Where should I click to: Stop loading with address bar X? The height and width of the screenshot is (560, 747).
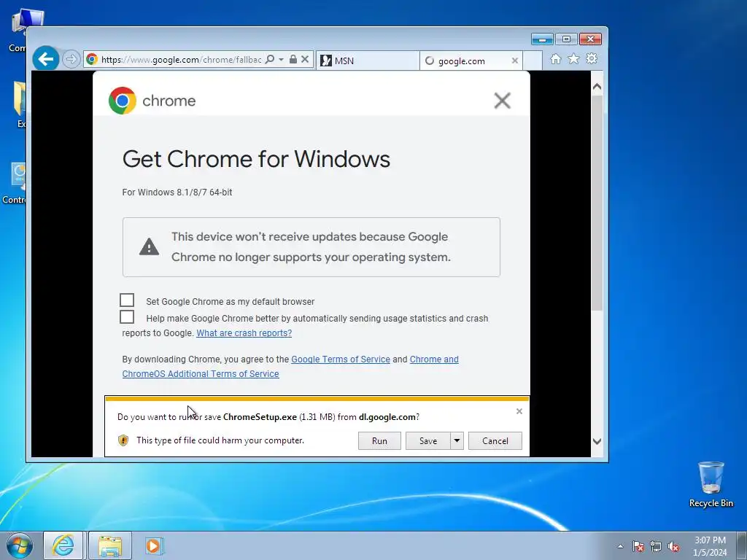coord(305,60)
